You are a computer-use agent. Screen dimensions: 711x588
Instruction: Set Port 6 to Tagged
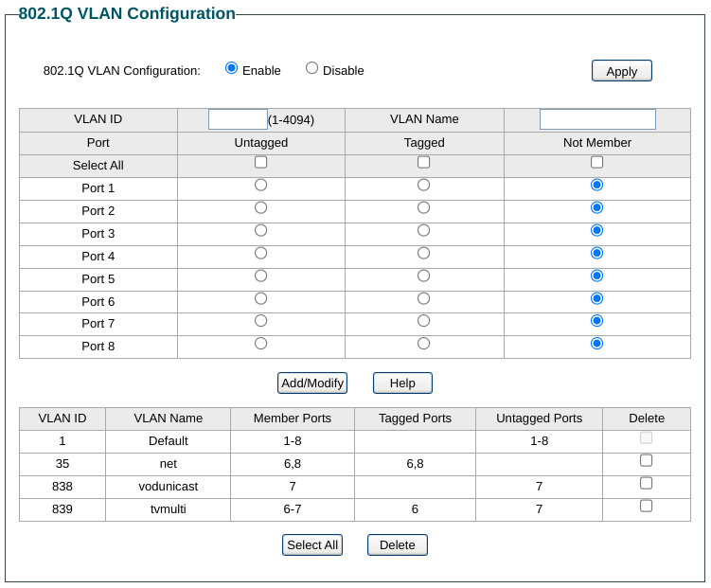tap(423, 298)
